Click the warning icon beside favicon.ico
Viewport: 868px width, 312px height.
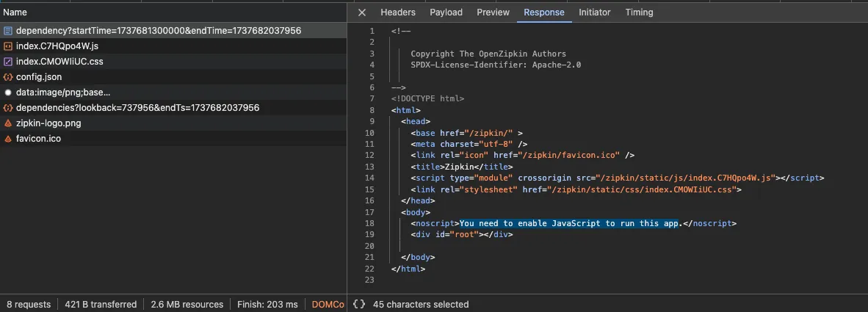click(x=8, y=139)
